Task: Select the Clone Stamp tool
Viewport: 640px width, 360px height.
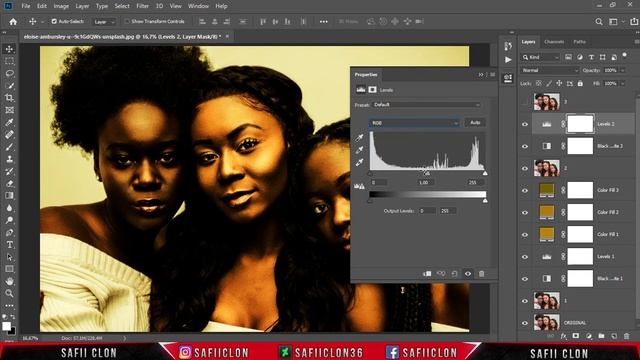Action: pos(9,159)
